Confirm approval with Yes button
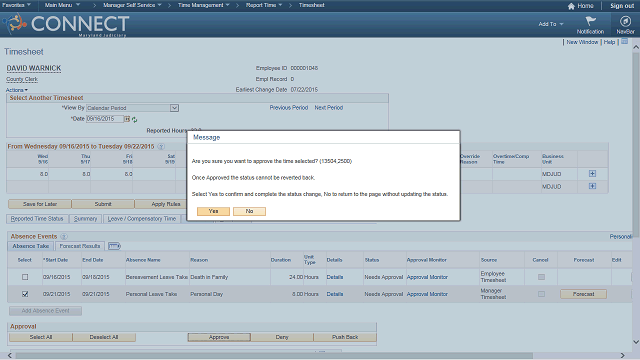The width and height of the screenshot is (640, 360). [x=213, y=211]
